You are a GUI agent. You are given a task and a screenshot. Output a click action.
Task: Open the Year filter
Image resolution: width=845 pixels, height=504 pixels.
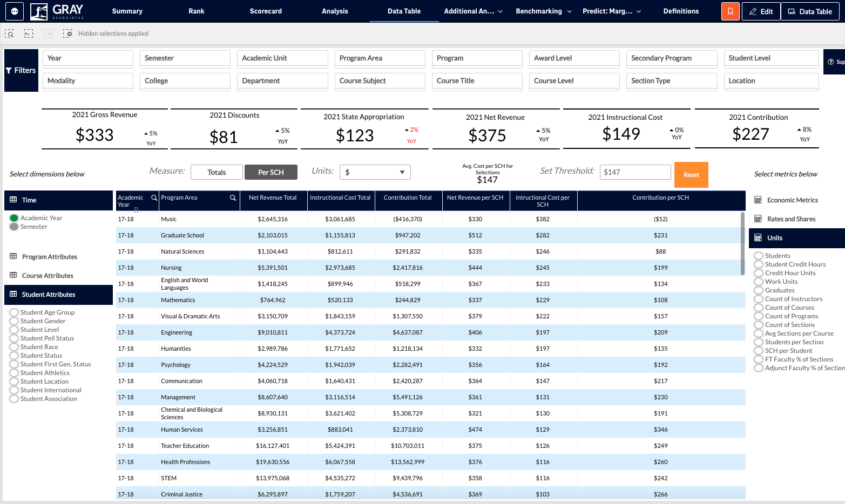pos(88,58)
